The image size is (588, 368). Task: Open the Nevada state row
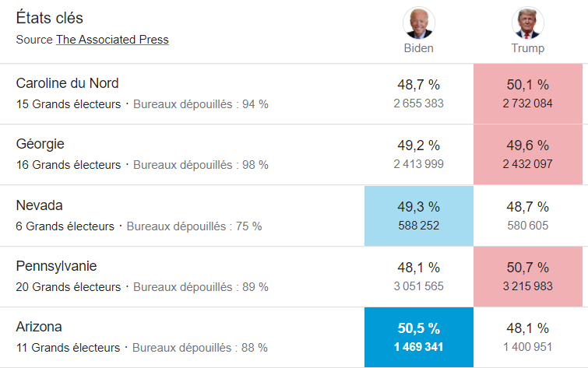[39, 205]
